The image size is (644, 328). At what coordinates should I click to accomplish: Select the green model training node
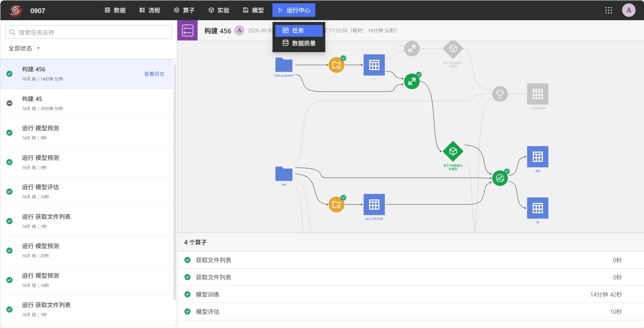pos(412,81)
